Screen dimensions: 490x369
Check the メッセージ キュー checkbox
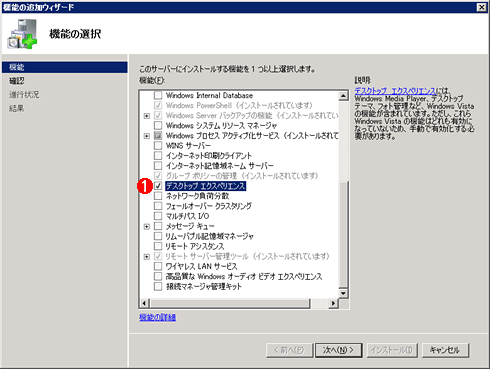point(158,226)
